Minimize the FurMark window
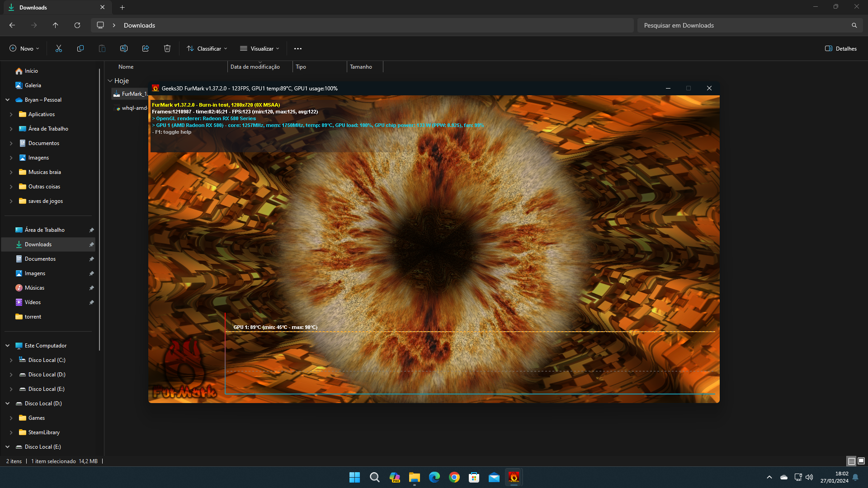 [x=668, y=88]
